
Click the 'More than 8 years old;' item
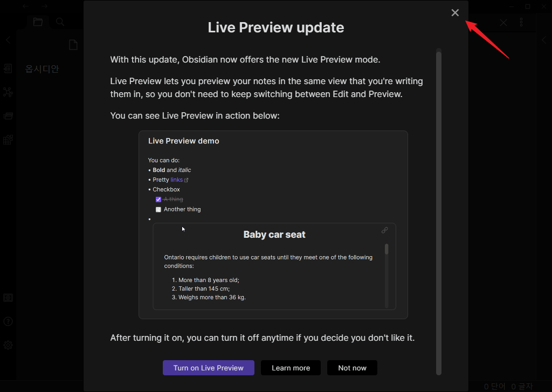click(209, 280)
